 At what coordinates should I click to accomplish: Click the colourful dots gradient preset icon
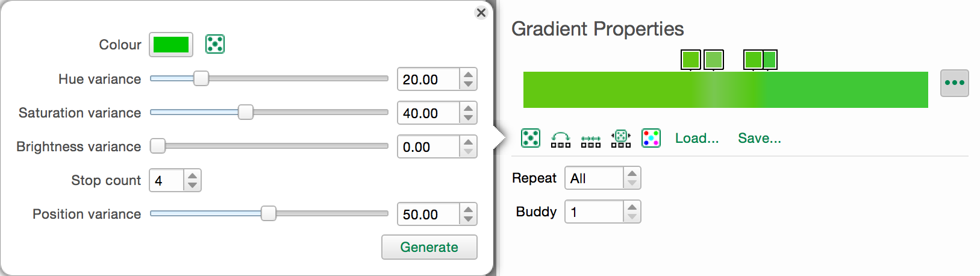(x=651, y=138)
